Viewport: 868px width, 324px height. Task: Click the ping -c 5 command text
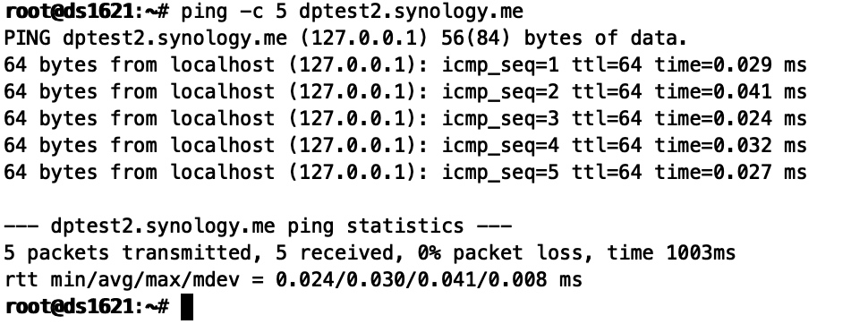234,11
